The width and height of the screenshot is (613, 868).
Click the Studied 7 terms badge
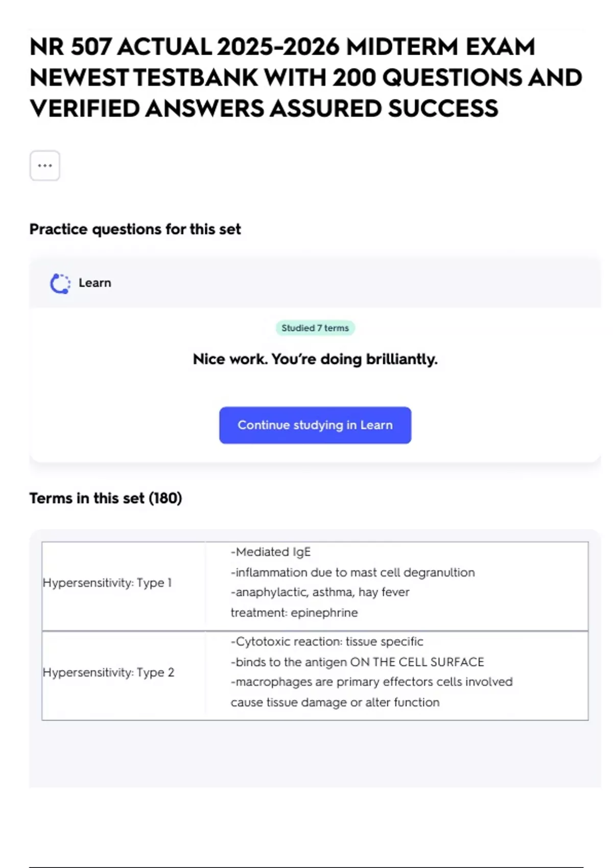[315, 328]
